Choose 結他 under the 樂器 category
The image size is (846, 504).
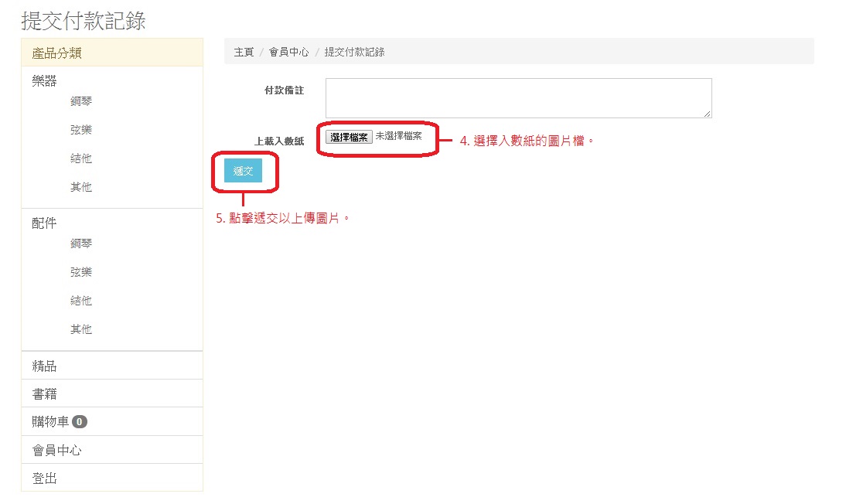click(x=81, y=158)
